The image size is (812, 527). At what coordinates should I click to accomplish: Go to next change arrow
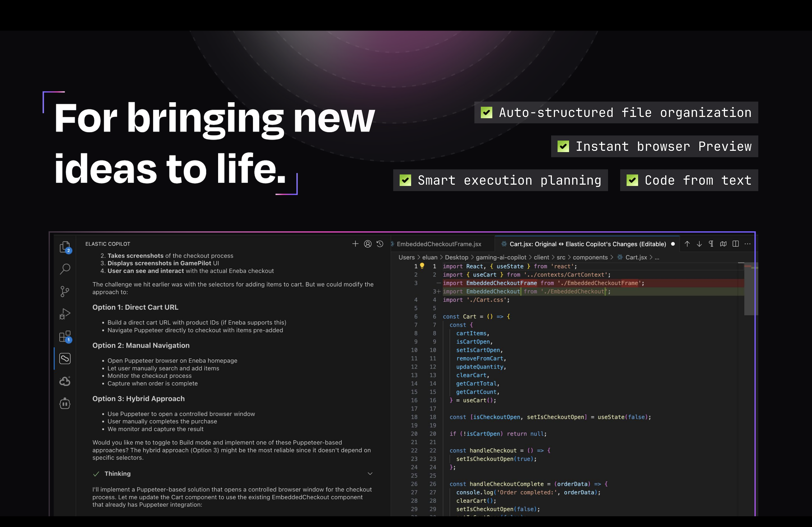(699, 244)
